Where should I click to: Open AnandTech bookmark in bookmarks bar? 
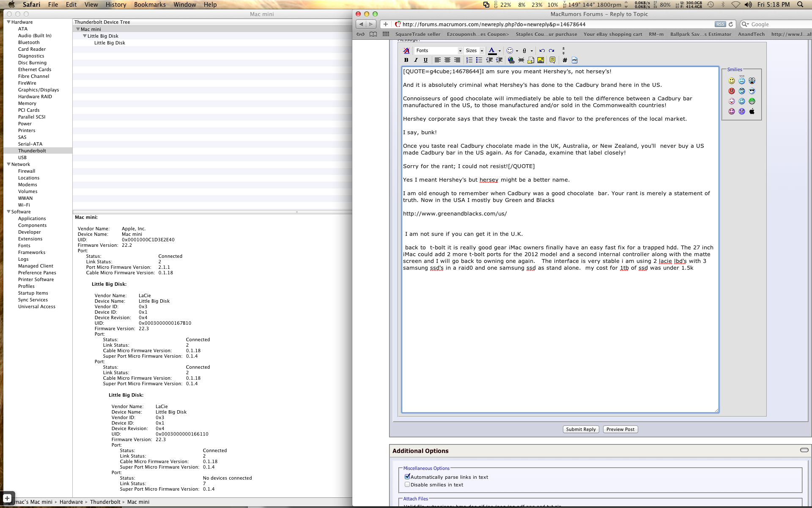[x=751, y=34]
